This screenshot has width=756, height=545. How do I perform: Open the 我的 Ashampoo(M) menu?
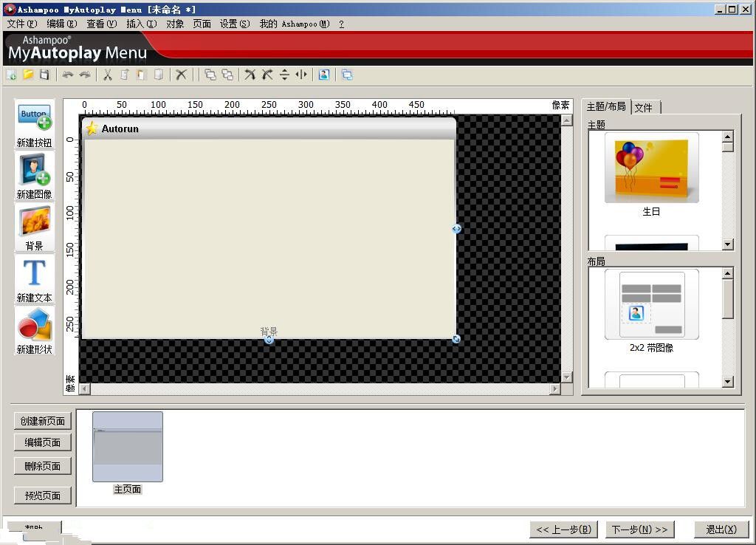click(x=295, y=24)
